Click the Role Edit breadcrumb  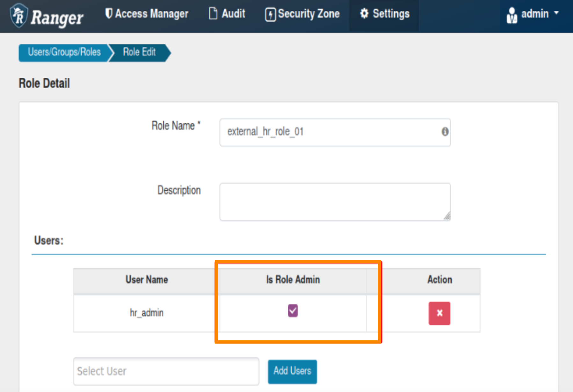pos(139,52)
